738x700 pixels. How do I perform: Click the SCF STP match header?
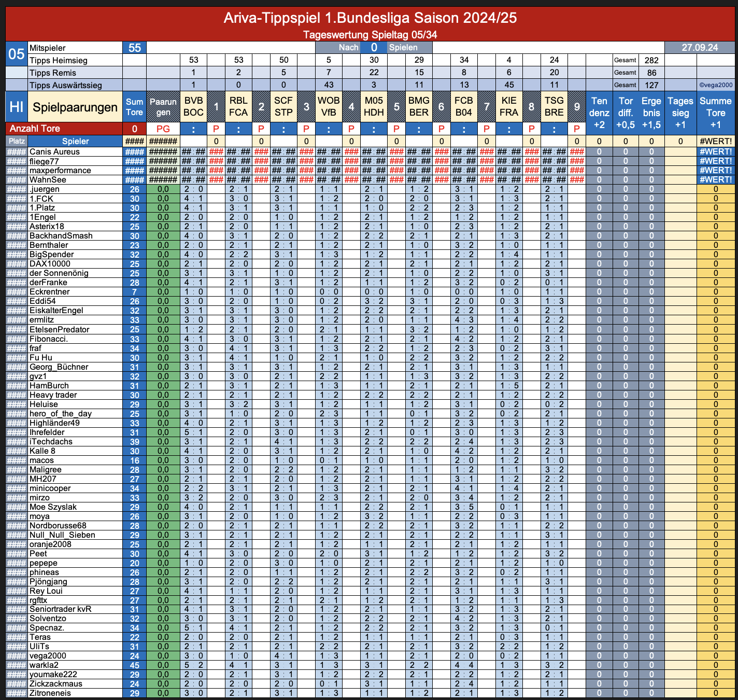click(x=283, y=107)
